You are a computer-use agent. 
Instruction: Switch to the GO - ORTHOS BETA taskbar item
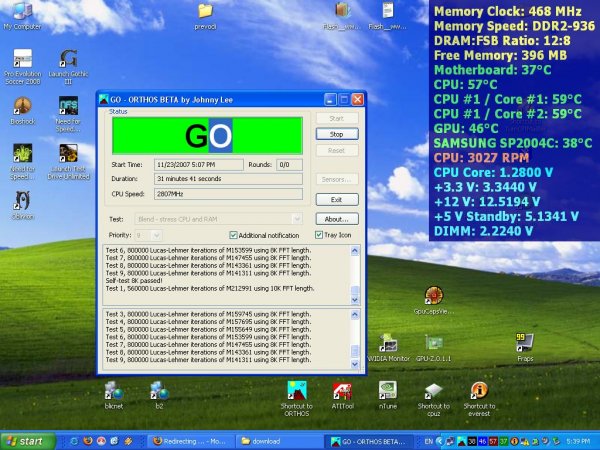point(369,441)
